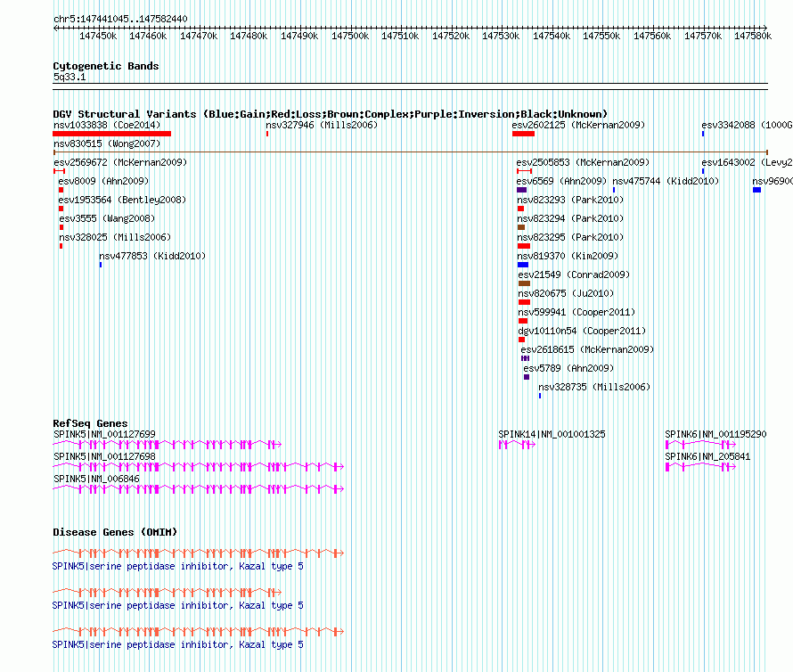
Task: Select the brown bar under nsv823294
Action: [x=521, y=227]
